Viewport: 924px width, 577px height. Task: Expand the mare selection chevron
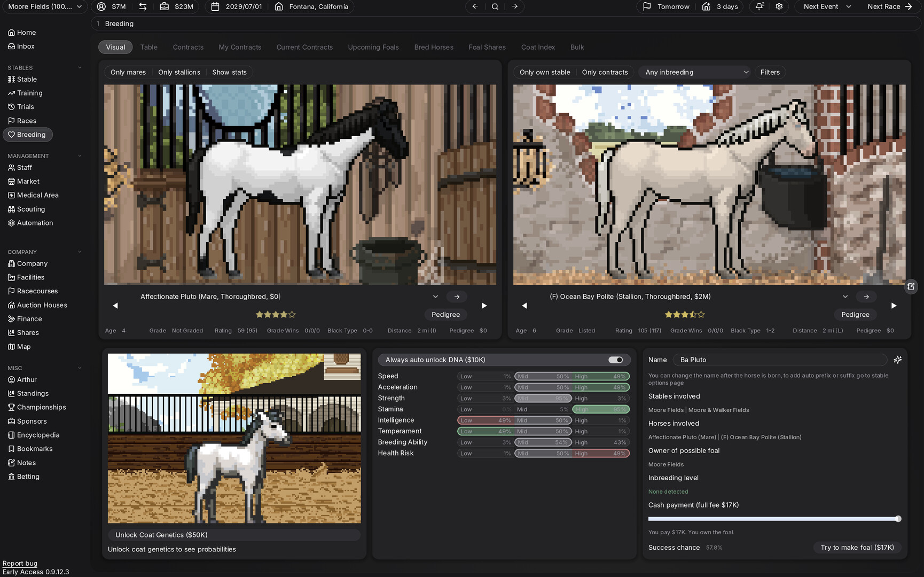pos(435,297)
